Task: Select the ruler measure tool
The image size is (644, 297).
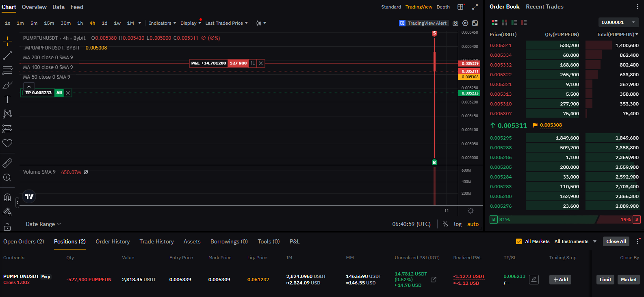Action: click(7, 163)
